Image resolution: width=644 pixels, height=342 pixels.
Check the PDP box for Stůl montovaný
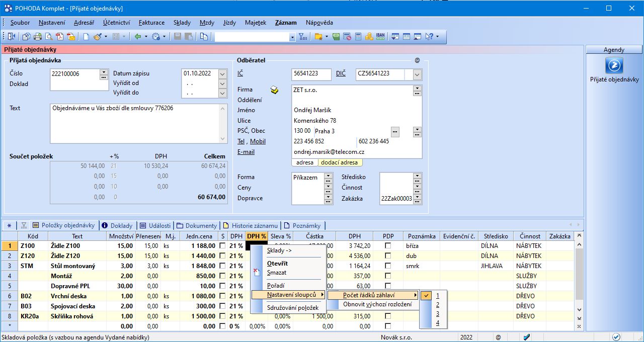pos(388,266)
